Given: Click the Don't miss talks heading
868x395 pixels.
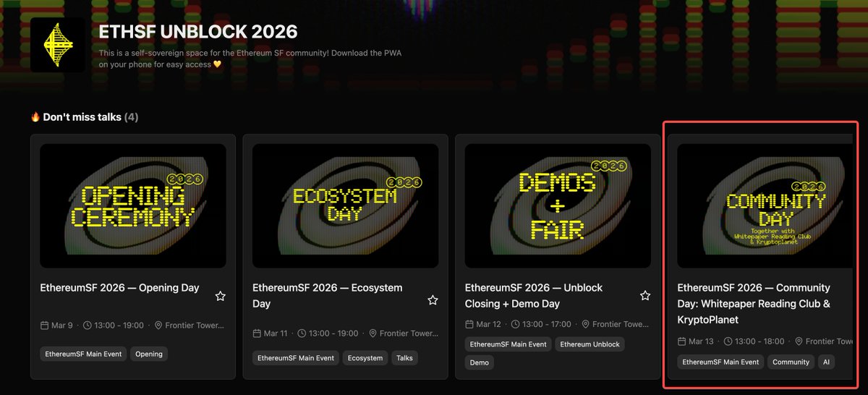Looking at the screenshot, I should [85, 116].
